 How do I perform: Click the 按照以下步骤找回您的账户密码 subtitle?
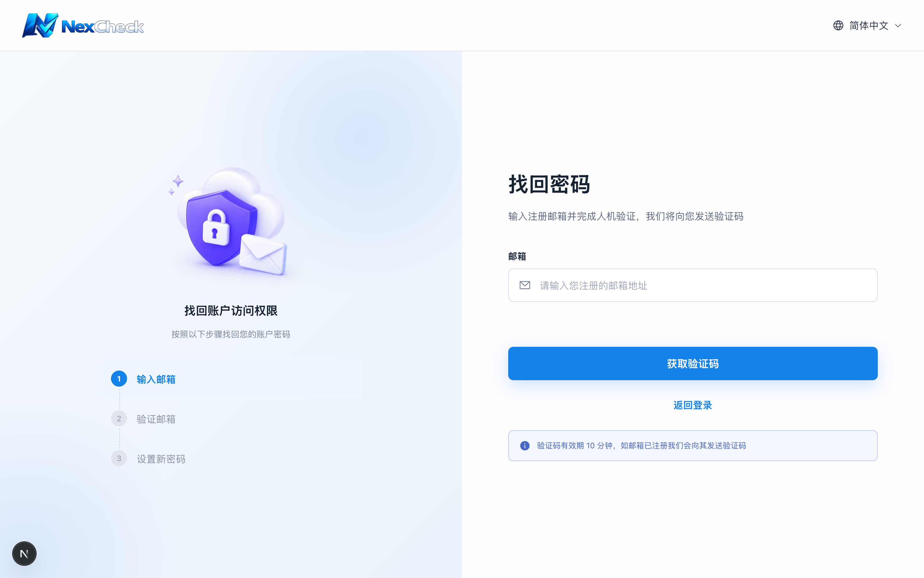(231, 334)
